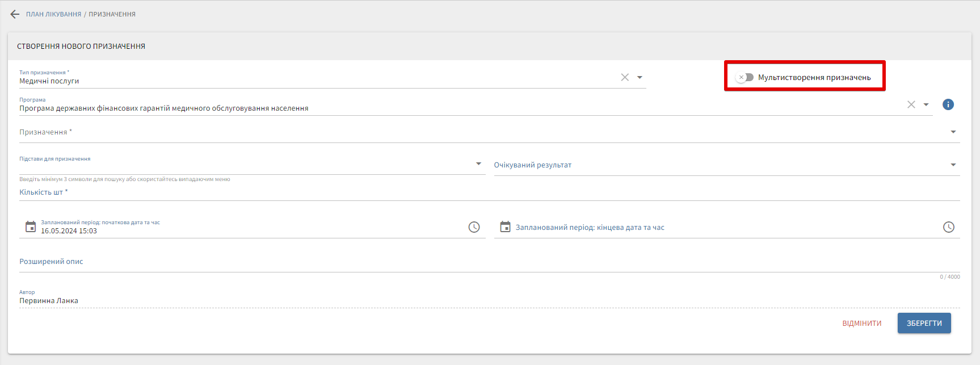Expand the Тип призначення dropdown
980x365 pixels.
click(x=640, y=77)
